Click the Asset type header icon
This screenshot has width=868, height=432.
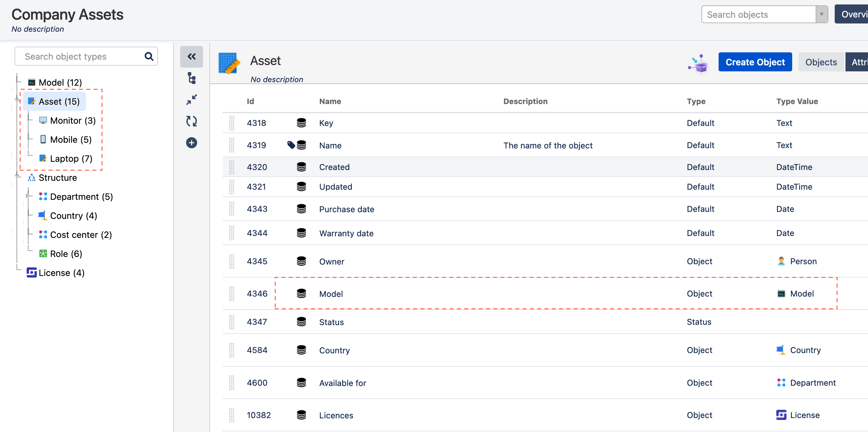tap(229, 63)
